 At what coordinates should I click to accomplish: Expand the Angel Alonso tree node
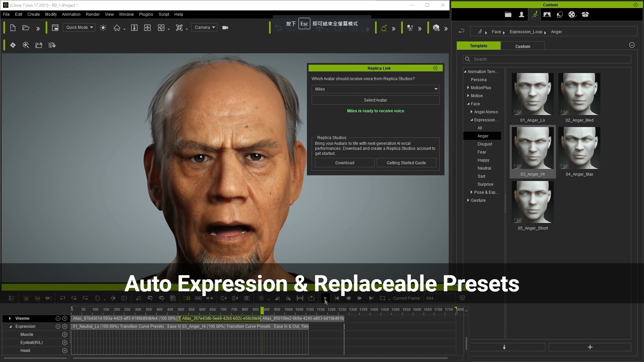[472, 112]
